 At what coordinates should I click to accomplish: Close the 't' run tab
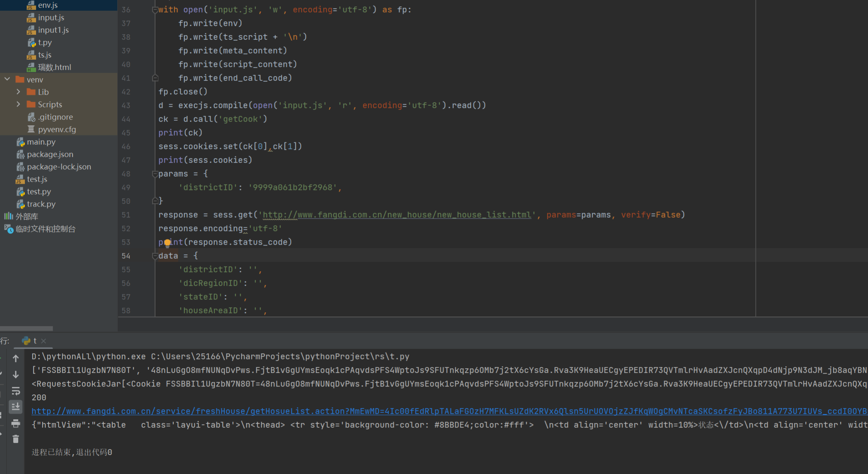pos(44,341)
